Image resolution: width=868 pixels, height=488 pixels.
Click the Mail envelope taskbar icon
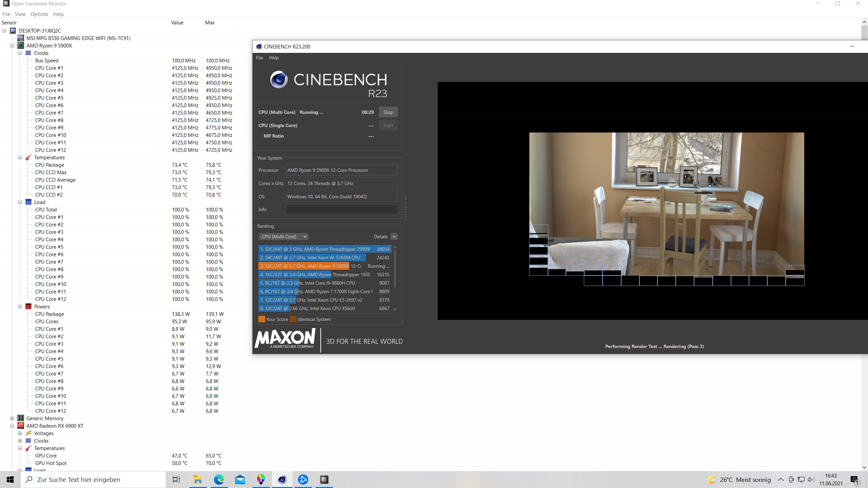click(x=240, y=479)
